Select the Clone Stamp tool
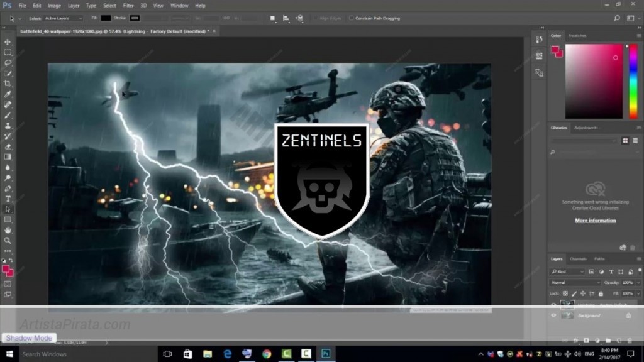This screenshot has height=362, width=644. pos(8,126)
